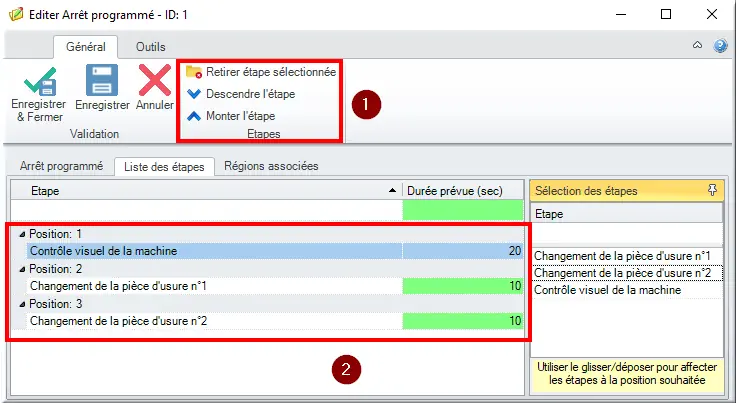
Task: Collapse the ribbon with the up chevron
Action: (x=698, y=46)
